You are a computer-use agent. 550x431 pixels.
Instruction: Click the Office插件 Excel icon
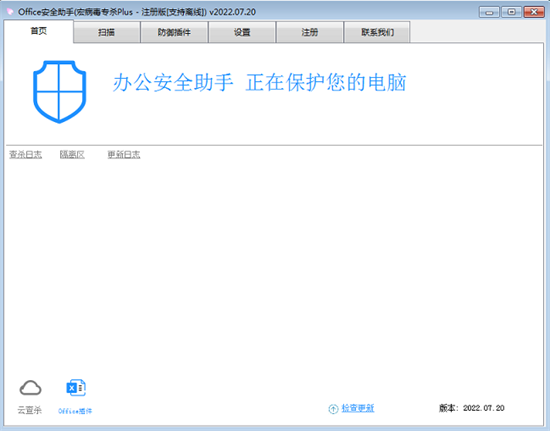click(76, 388)
